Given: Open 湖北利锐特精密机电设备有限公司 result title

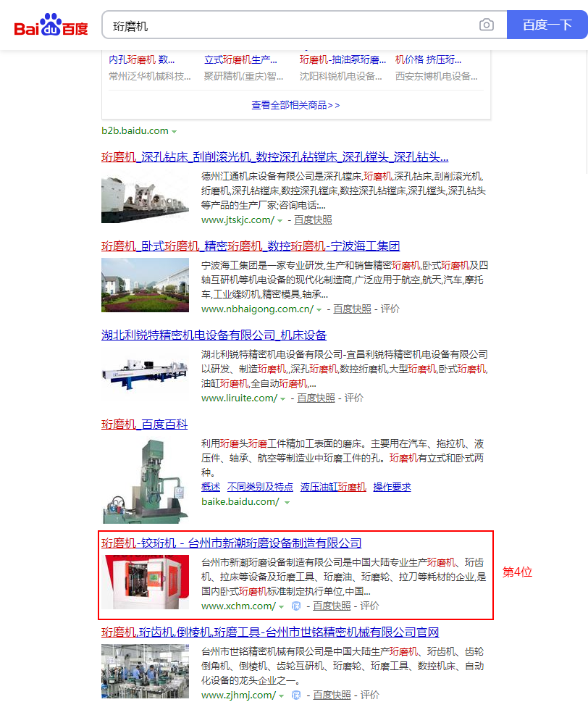Looking at the screenshot, I should (214, 335).
